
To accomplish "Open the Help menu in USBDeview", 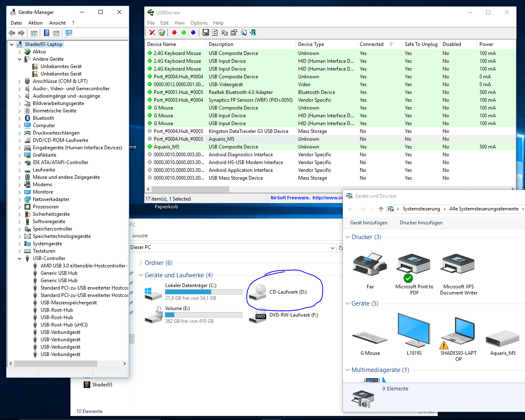I will pos(218,23).
